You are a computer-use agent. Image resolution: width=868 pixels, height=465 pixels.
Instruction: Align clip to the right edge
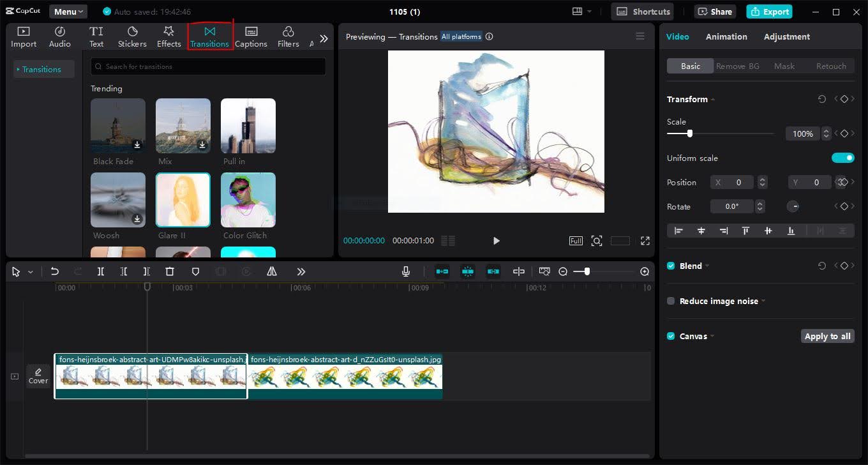pos(724,231)
